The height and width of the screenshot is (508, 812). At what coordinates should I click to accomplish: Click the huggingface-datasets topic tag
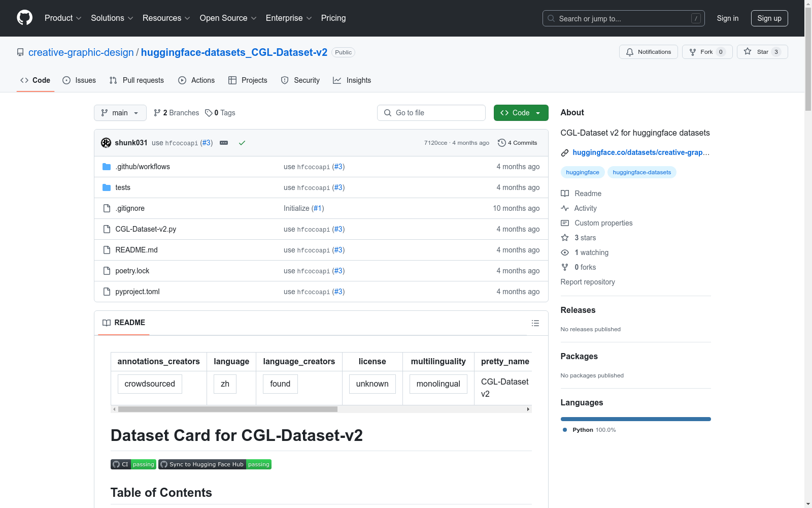coord(642,172)
